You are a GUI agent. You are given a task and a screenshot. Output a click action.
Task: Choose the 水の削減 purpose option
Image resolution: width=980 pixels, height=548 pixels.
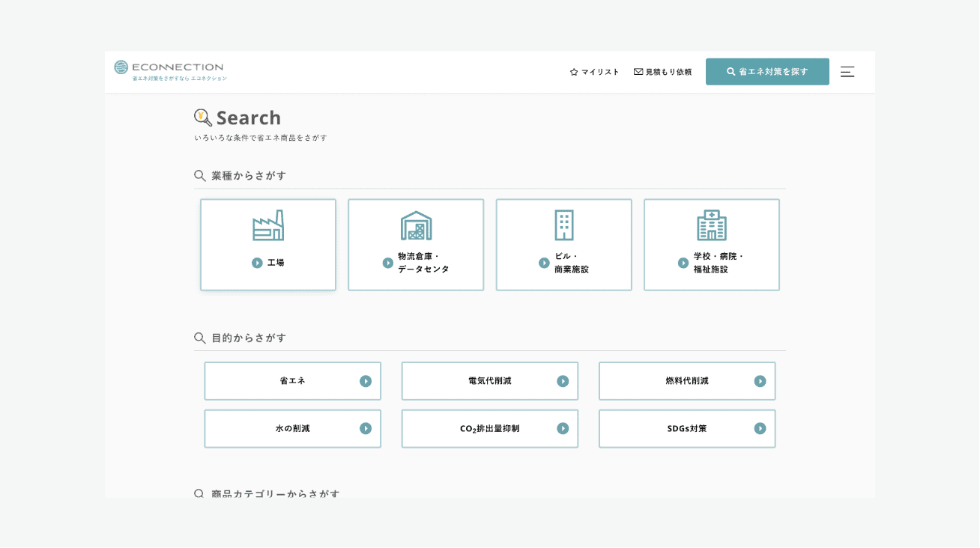[x=292, y=429]
